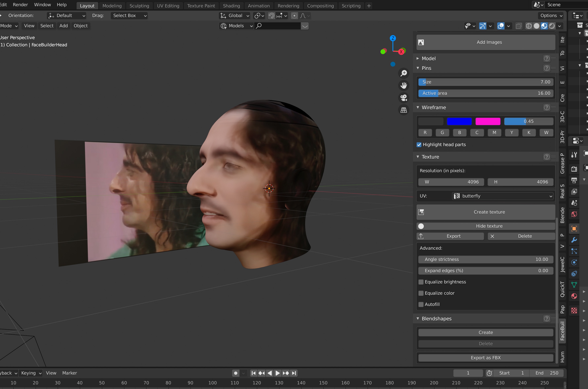Switch perspective/orthographic grid icon
This screenshot has height=389, width=588.
404,110
